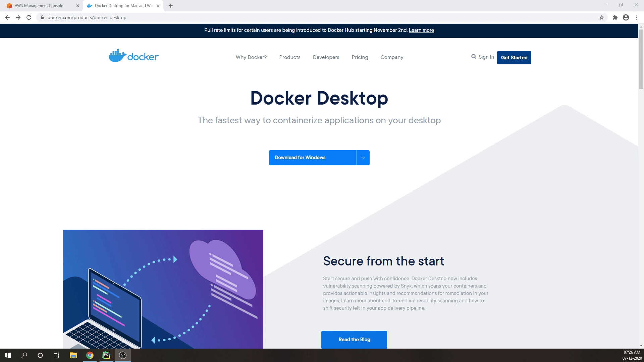644x362 pixels.
Task: Close the AWS Management Console tab
Action: pyautogui.click(x=78, y=6)
